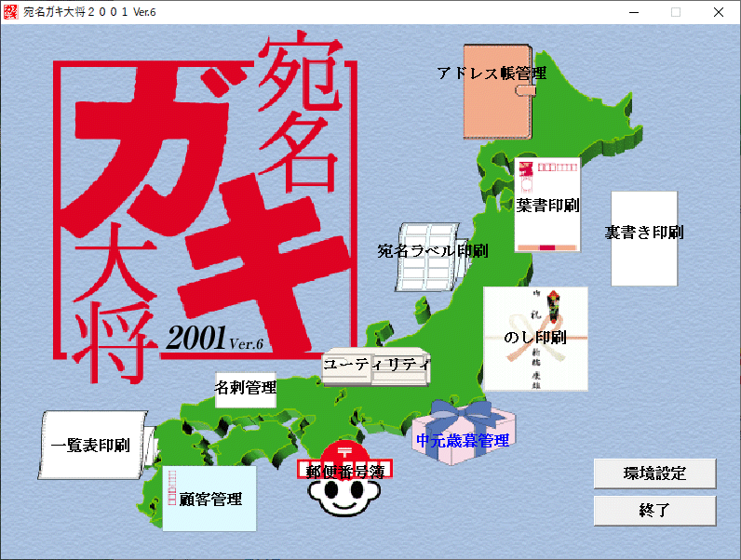Close the 宛名ガキ大将 window

[719, 12]
